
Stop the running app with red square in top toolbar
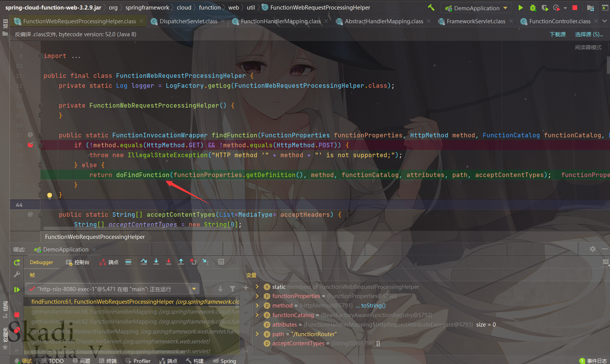(x=575, y=8)
